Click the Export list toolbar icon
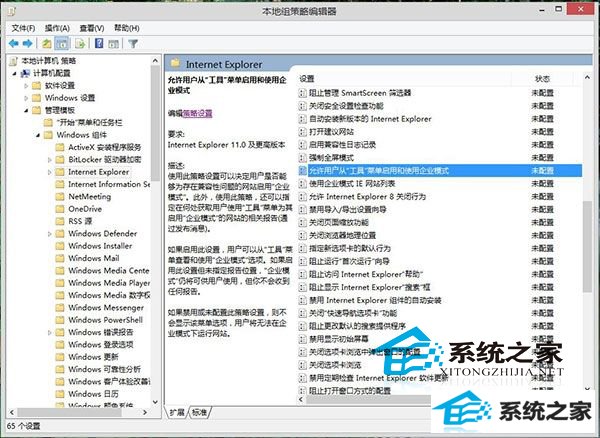This screenshot has width=600, height=438. tap(80, 44)
